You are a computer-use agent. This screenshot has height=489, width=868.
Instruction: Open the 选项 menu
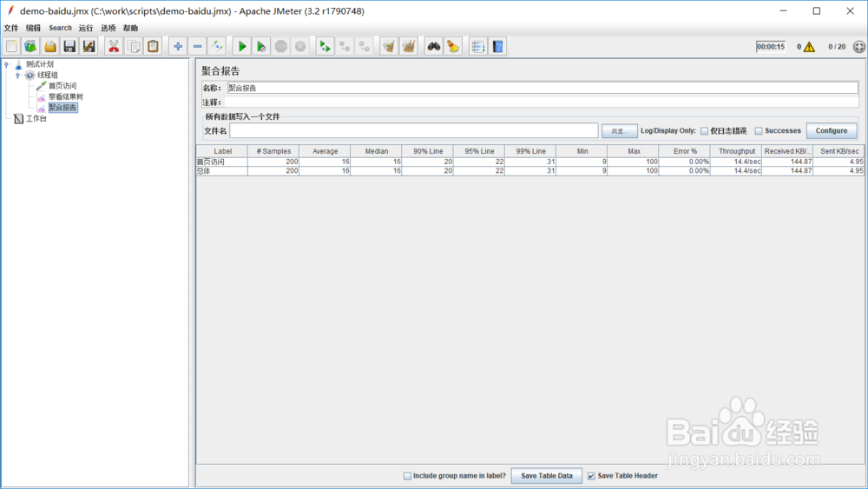[x=108, y=28]
